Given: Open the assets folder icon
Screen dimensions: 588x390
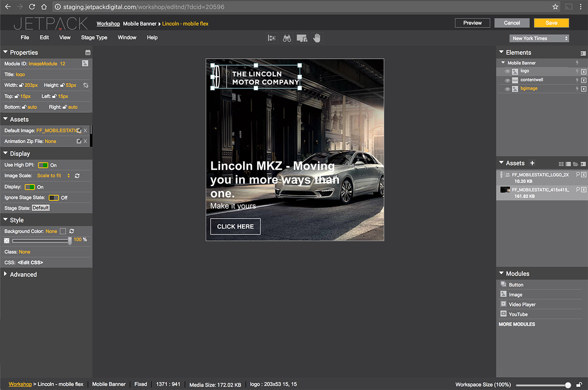Looking at the screenshot, I should (576, 164).
